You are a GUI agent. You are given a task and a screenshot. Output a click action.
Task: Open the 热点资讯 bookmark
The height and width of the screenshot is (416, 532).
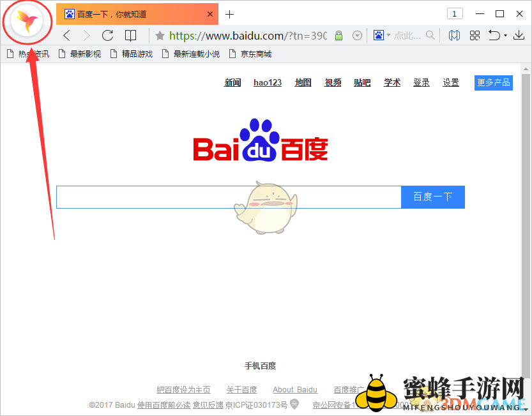click(28, 54)
